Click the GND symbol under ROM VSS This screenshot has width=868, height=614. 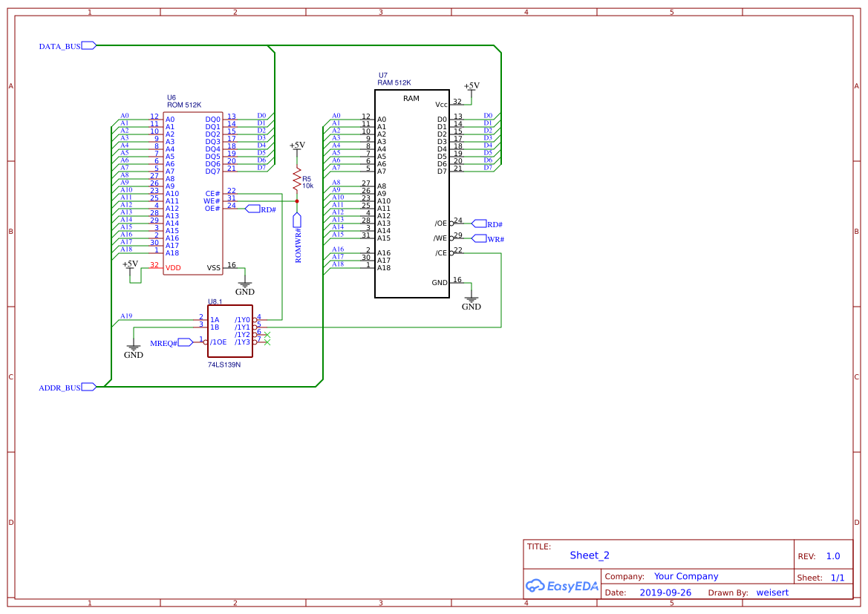tap(244, 285)
